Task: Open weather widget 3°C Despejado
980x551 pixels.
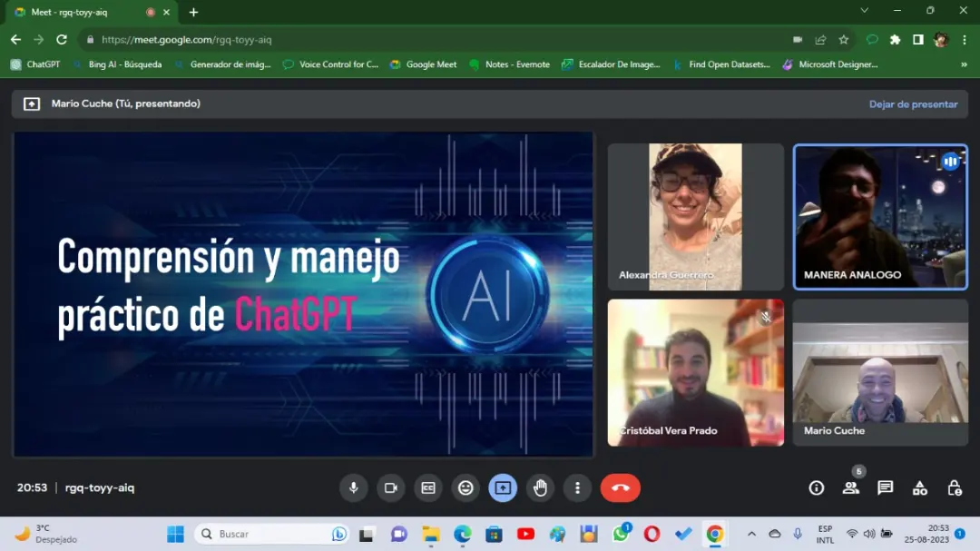Action: click(x=47, y=534)
